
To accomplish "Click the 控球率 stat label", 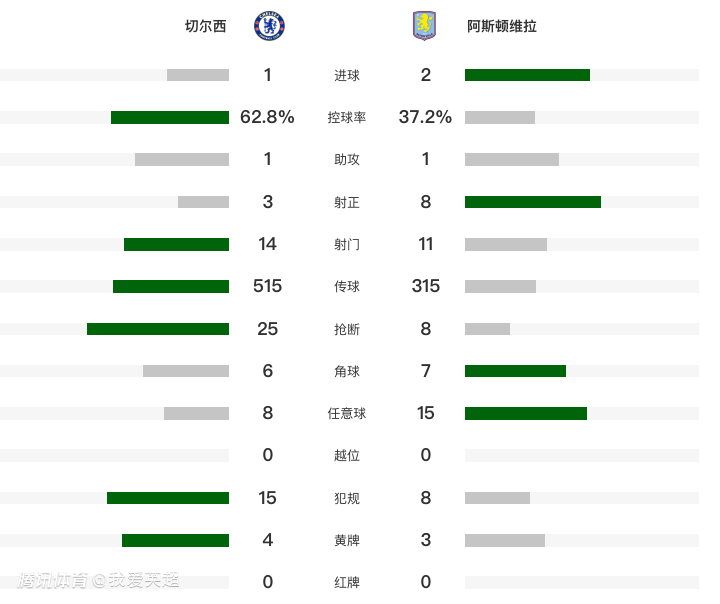I will pos(347,117).
